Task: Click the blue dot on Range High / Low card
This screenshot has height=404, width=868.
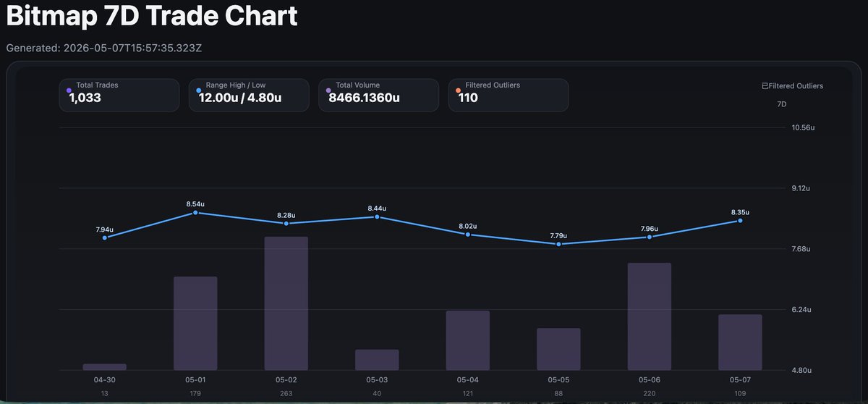Action: 199,91
